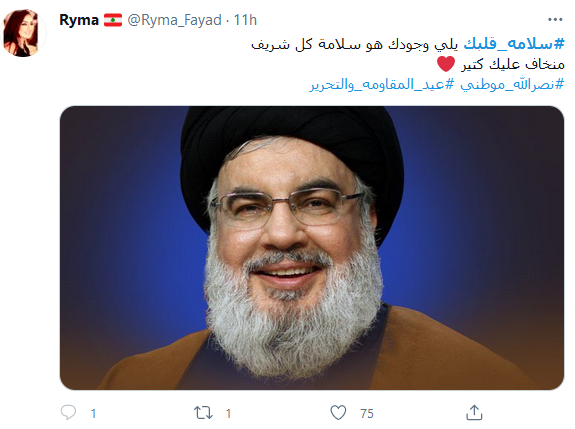This screenshot has height=429, width=575.
Task: Click the retweet count of 1
Action: click(228, 414)
